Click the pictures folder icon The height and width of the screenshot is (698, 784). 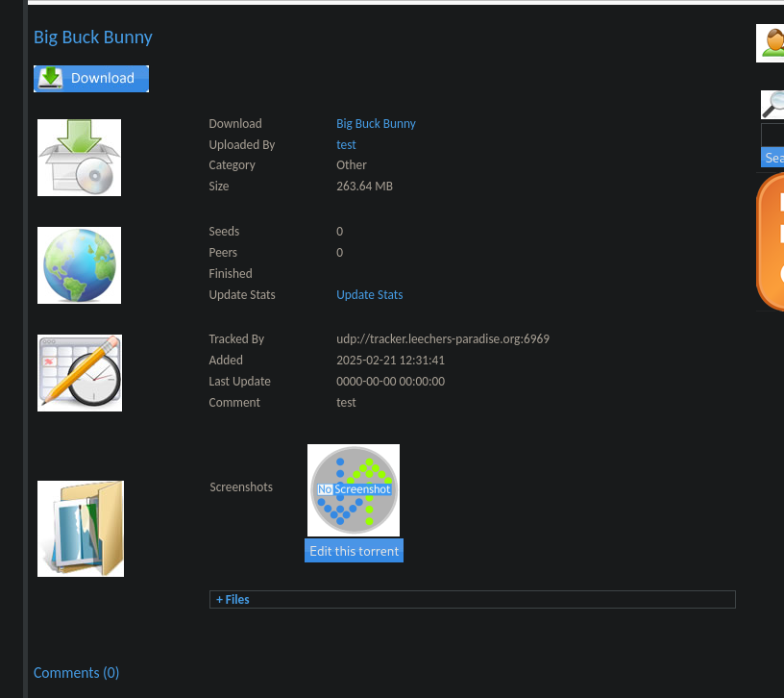[x=81, y=529]
